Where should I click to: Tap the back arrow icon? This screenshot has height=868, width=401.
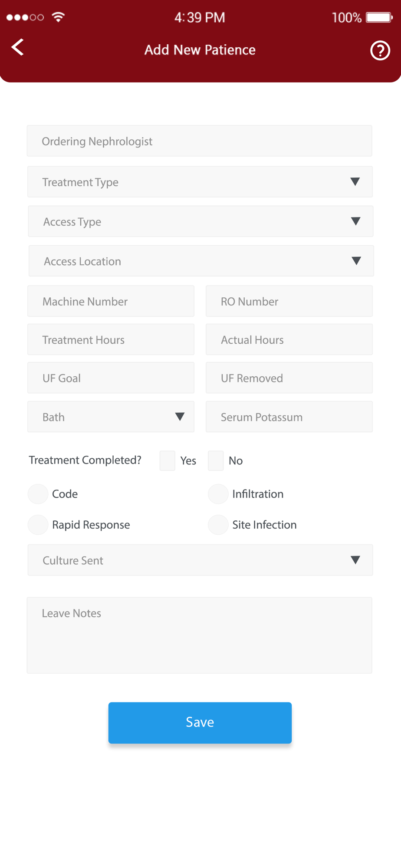point(17,47)
